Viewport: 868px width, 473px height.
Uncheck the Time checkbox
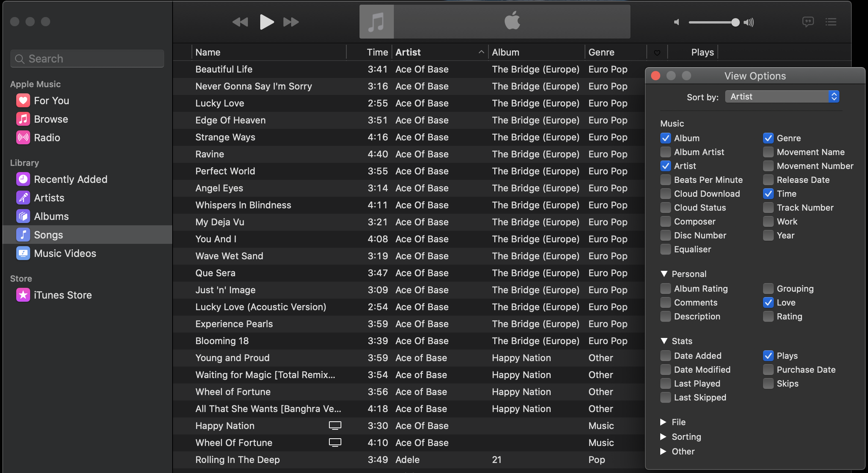coord(768,194)
